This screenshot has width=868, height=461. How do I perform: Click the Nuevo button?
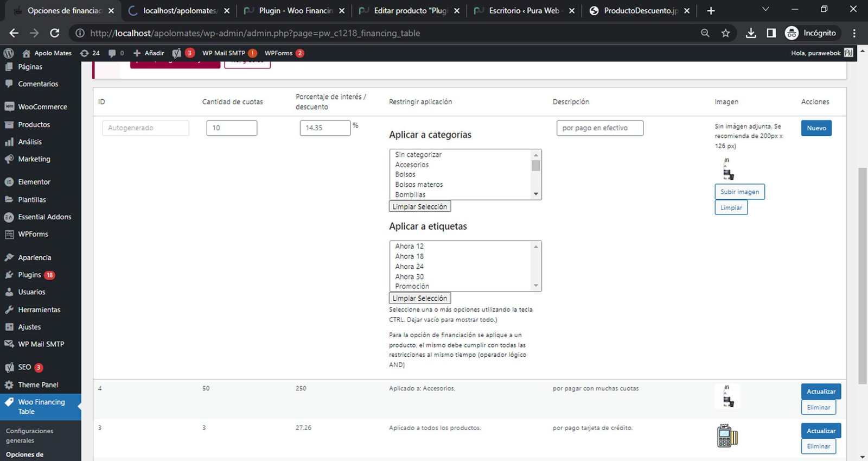click(x=816, y=128)
